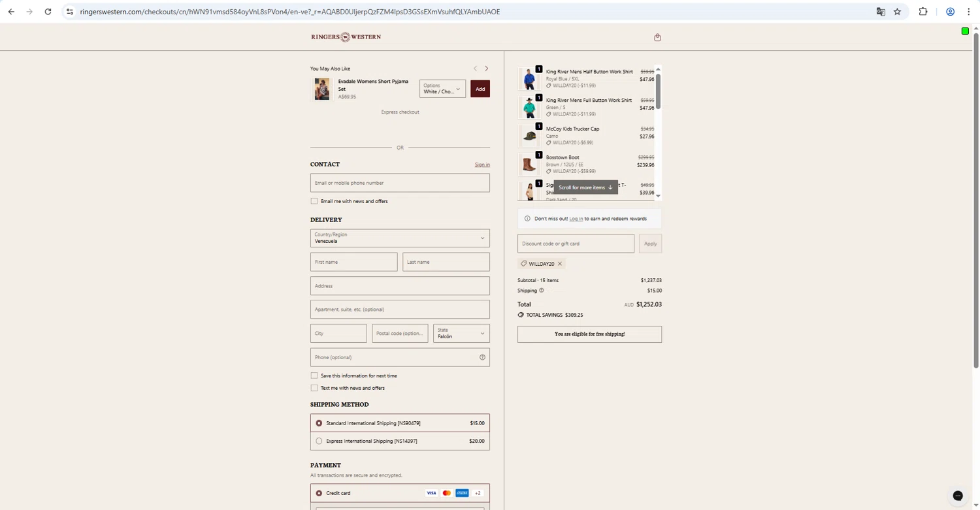Screen dimensions: 980x510
Task: Open the State dropdown showing Falcón
Action: click(461, 333)
